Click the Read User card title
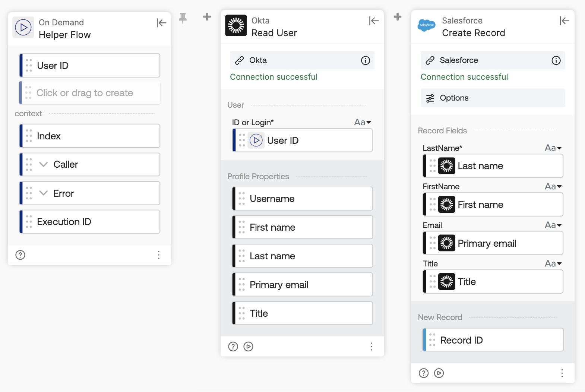 (274, 33)
